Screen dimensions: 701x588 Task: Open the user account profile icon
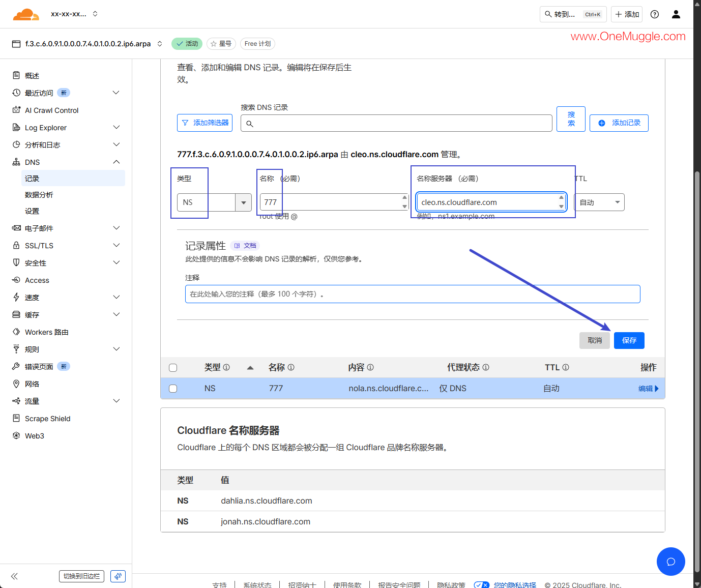676,14
